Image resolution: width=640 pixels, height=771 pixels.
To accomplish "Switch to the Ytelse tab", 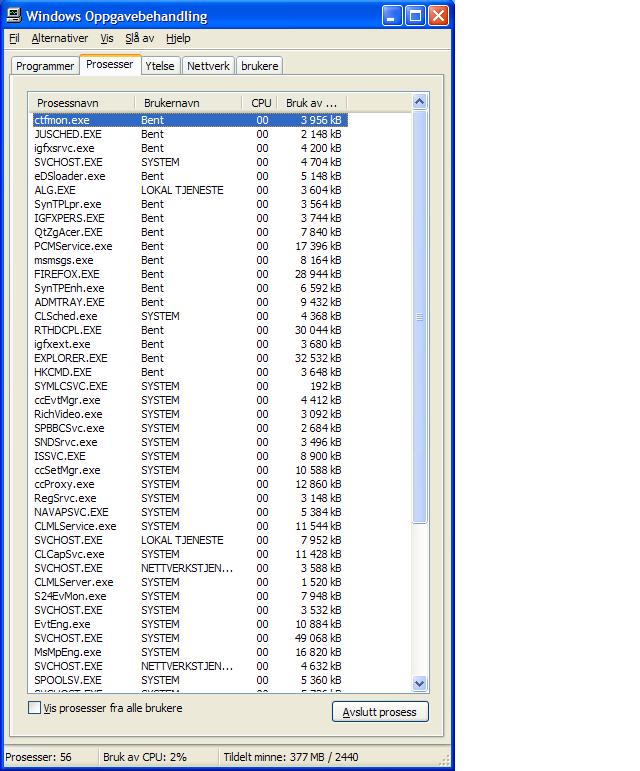I will [160, 66].
